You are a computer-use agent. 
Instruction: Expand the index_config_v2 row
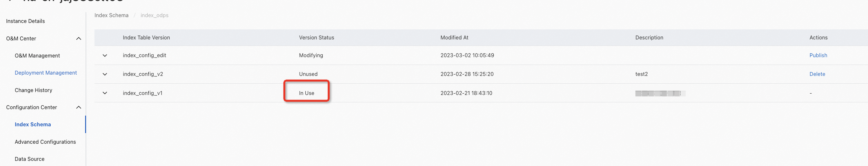pyautogui.click(x=105, y=74)
